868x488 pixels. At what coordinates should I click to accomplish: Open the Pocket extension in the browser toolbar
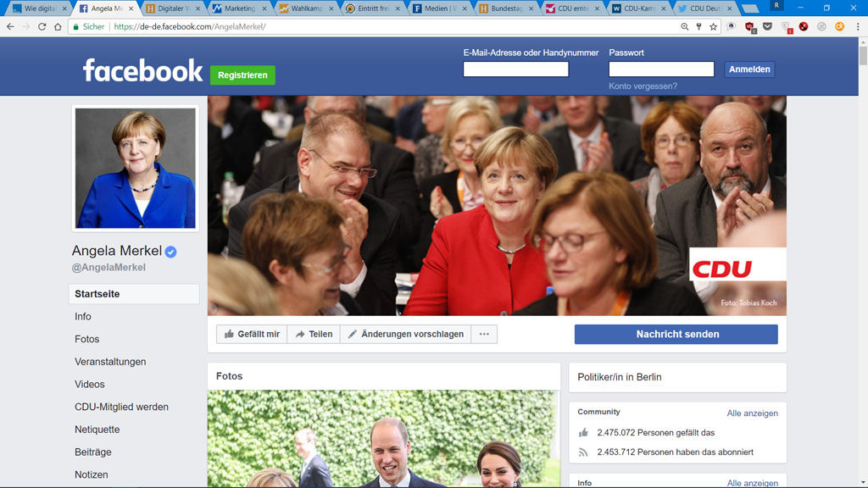point(767,26)
